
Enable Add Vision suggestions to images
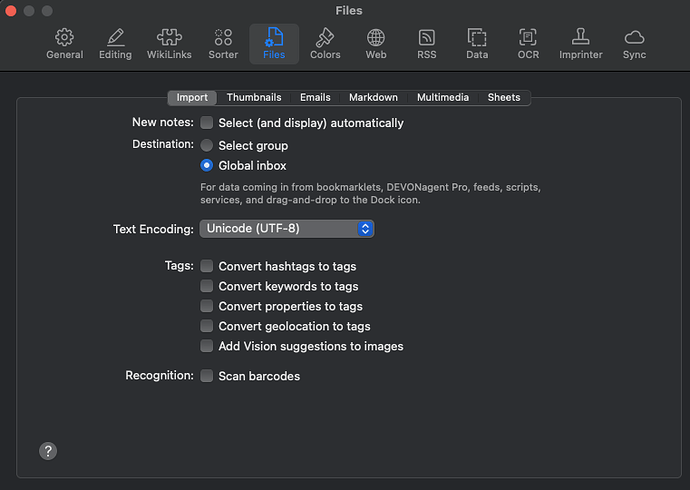[x=206, y=346]
